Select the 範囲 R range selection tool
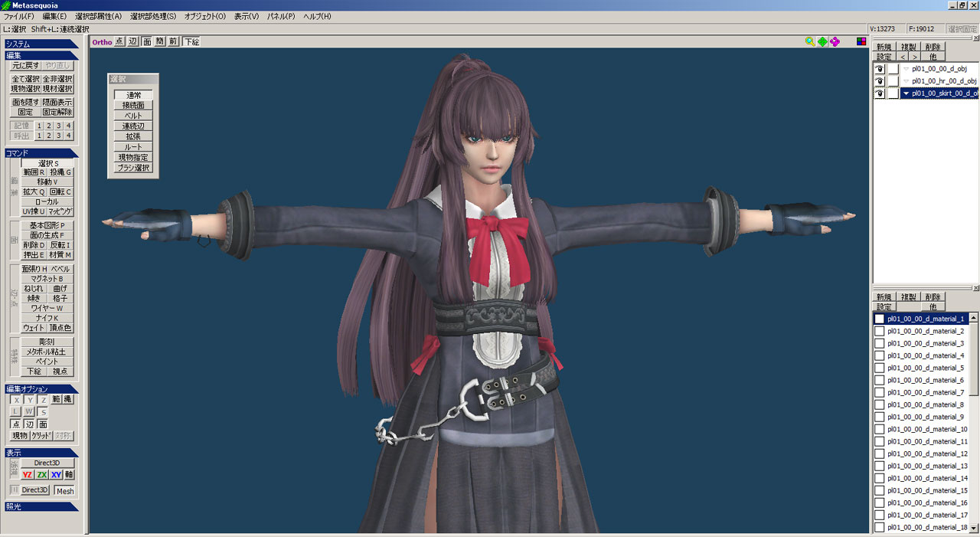 click(34, 172)
